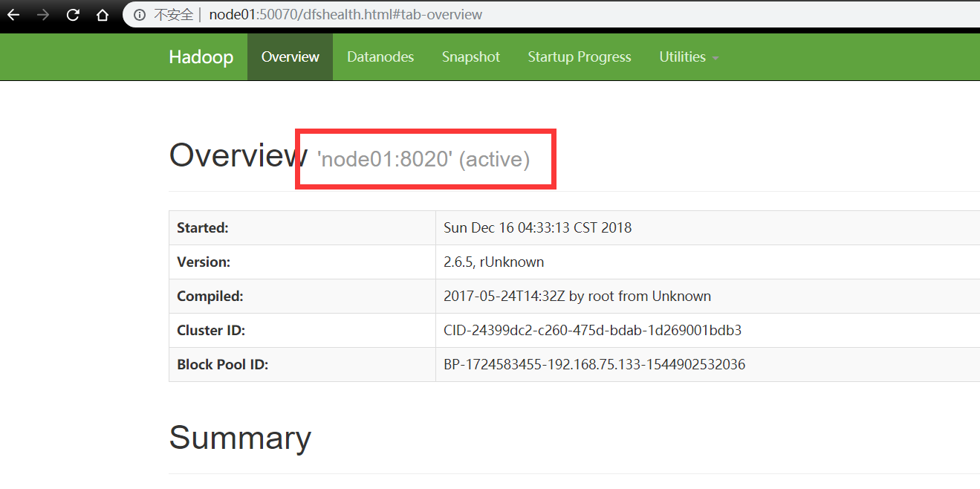Click the Hadoop brand link
Image resolution: width=980 pixels, height=489 pixels.
pyautogui.click(x=201, y=57)
